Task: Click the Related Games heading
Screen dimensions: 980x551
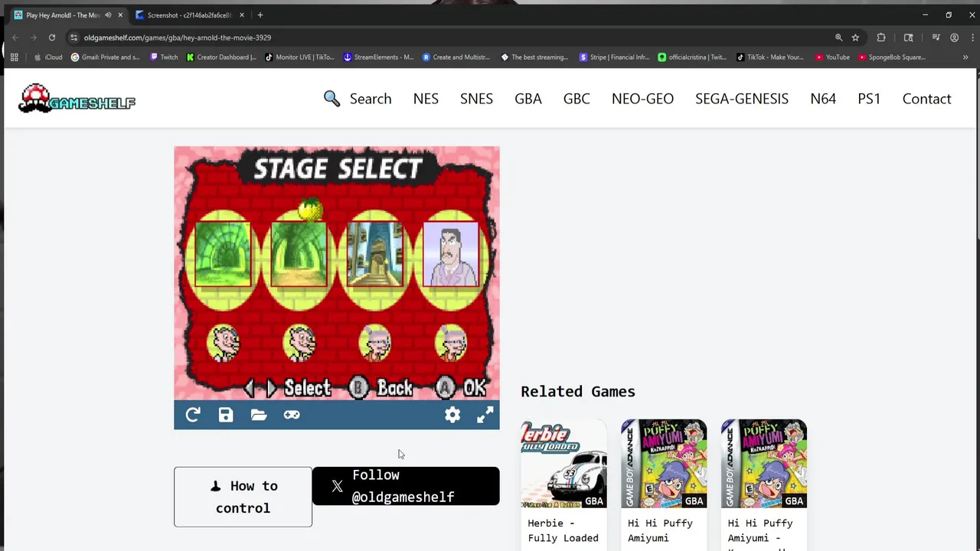Action: pyautogui.click(x=578, y=391)
